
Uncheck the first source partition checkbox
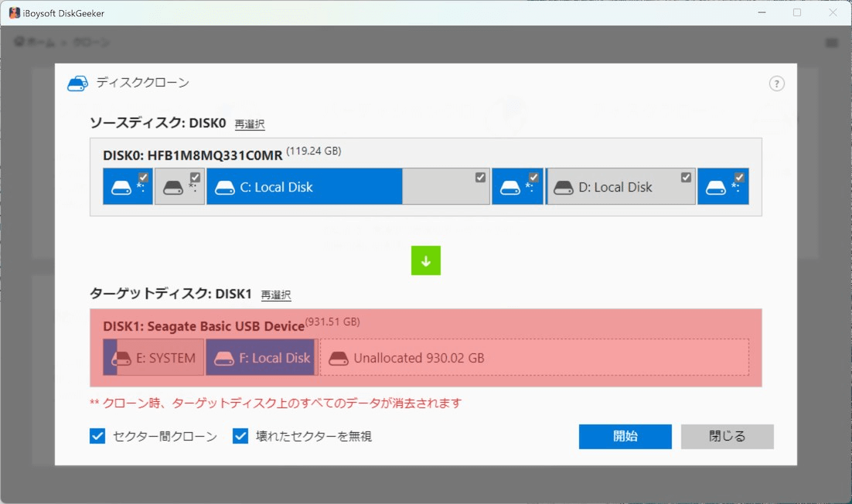pyautogui.click(x=143, y=177)
